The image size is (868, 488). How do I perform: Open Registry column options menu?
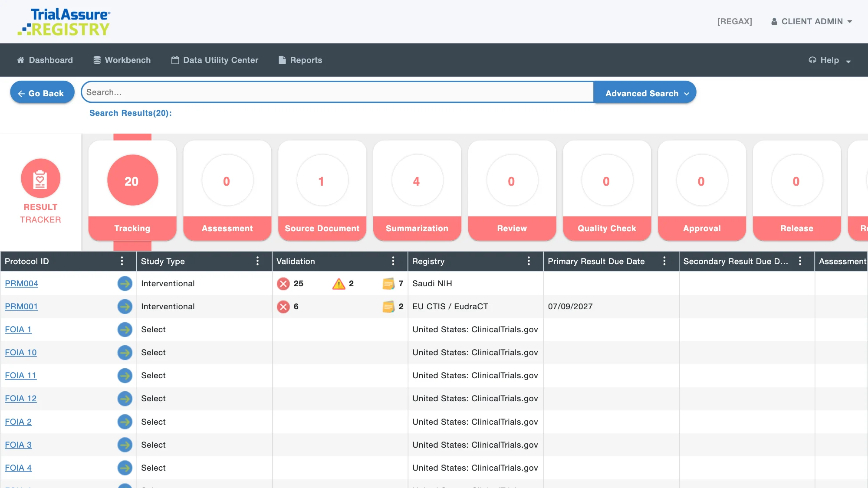point(529,261)
